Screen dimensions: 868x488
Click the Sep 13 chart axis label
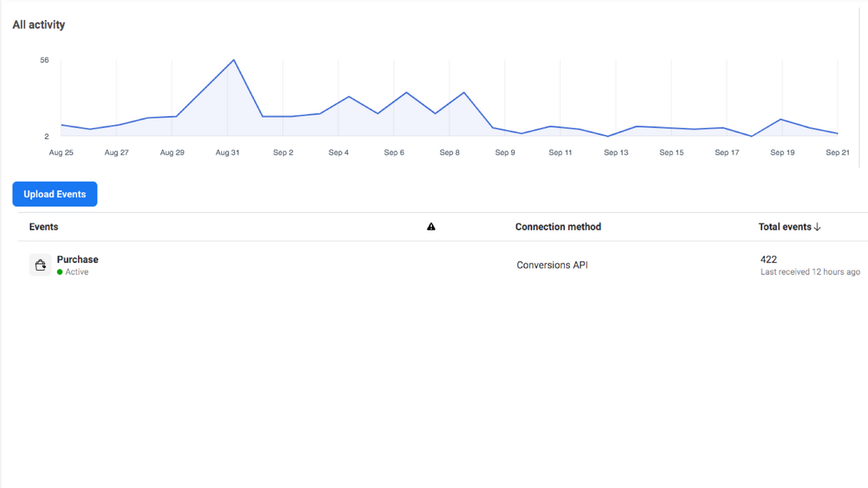616,152
